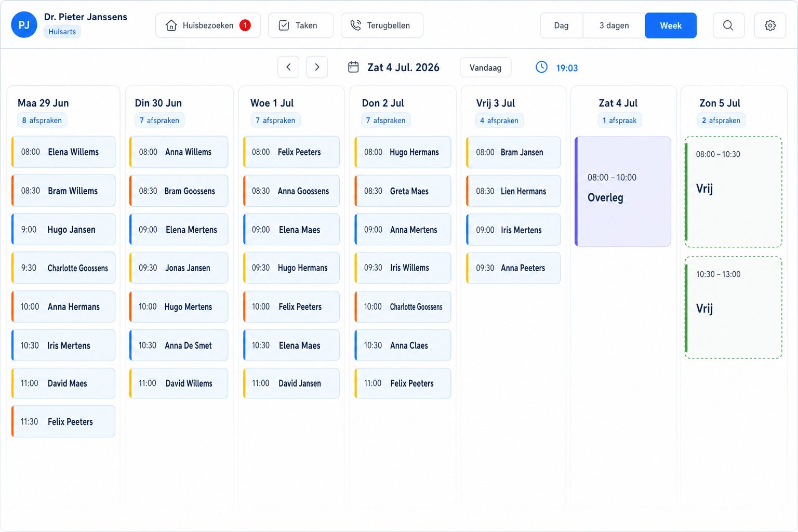Open 10:00 Anna Hermans appointment
Image resolution: width=798 pixels, height=532 pixels.
click(x=63, y=307)
